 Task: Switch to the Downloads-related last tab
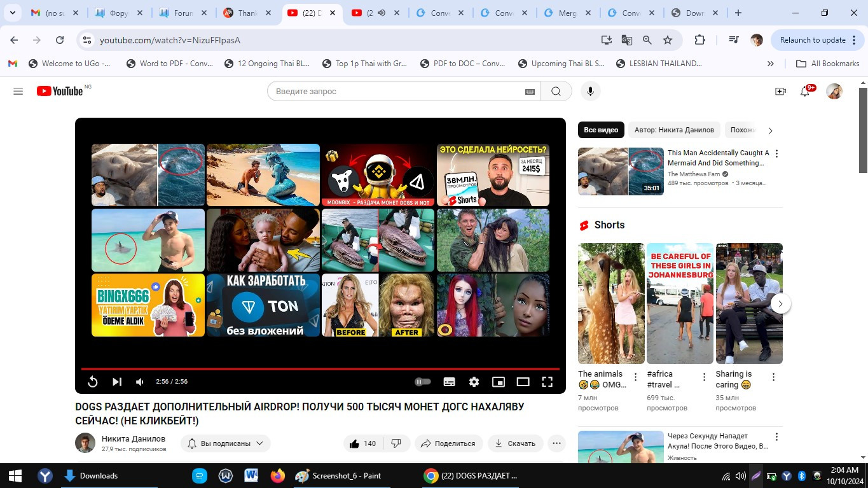click(x=695, y=13)
